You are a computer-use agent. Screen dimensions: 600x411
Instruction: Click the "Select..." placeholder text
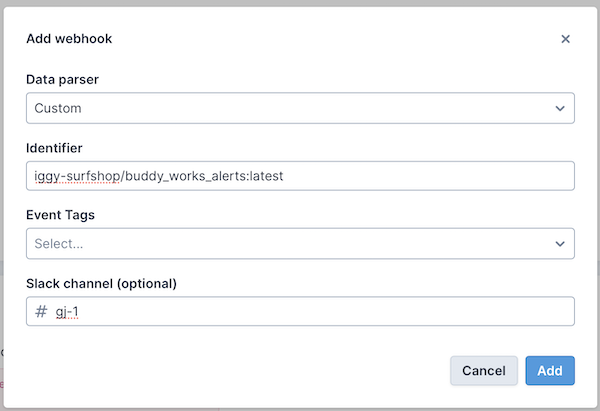coord(59,243)
